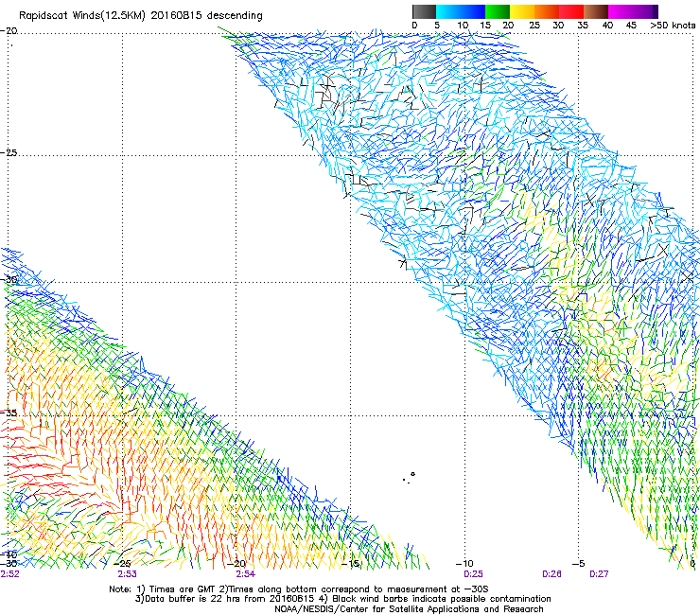Select the purple '0:25' time label
Image resolution: width=700 pixels, height=615 pixels.
(473, 574)
